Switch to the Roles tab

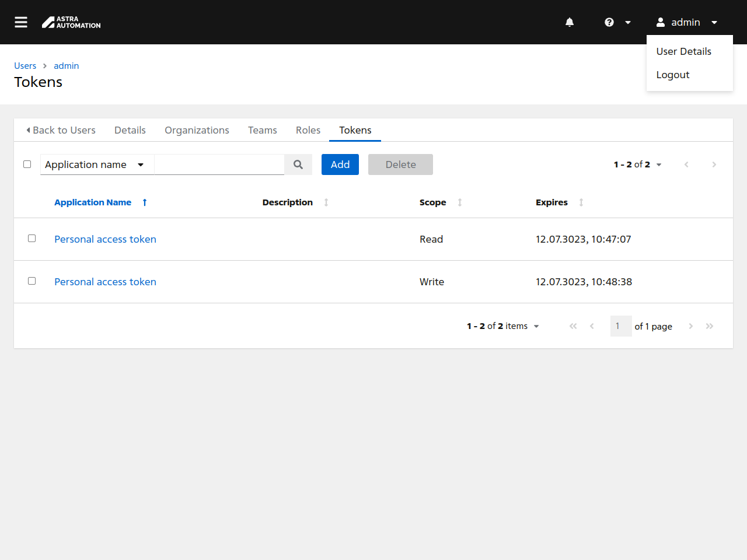click(x=308, y=130)
